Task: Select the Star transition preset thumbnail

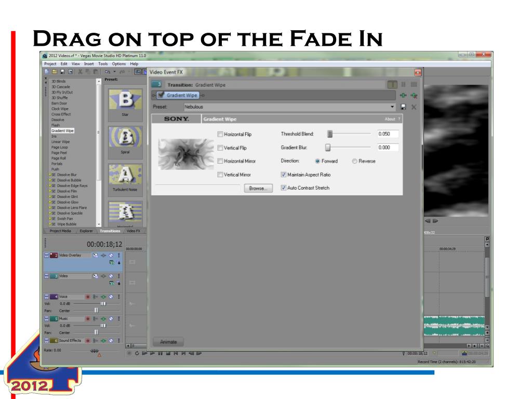Action: click(x=125, y=100)
